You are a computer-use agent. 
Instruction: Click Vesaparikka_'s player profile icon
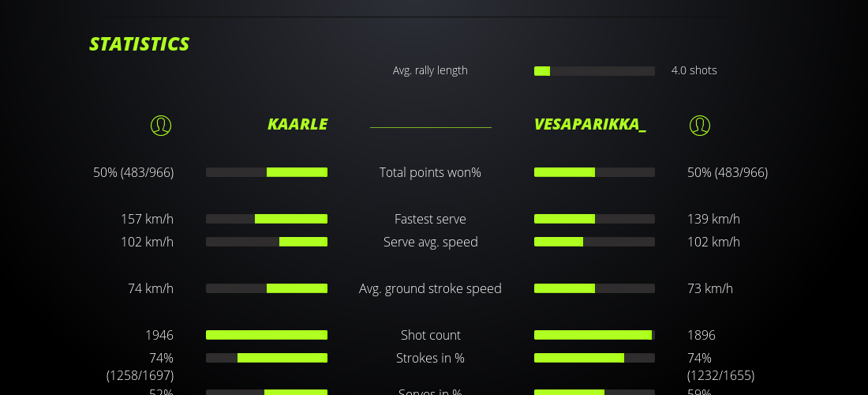[700, 125]
